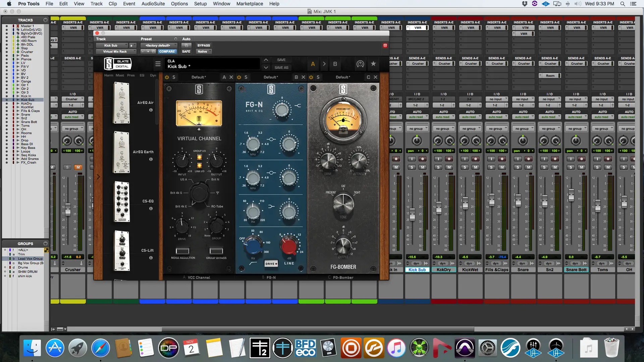
Task: Copy setting A to B with the arrow
Action: [324, 64]
